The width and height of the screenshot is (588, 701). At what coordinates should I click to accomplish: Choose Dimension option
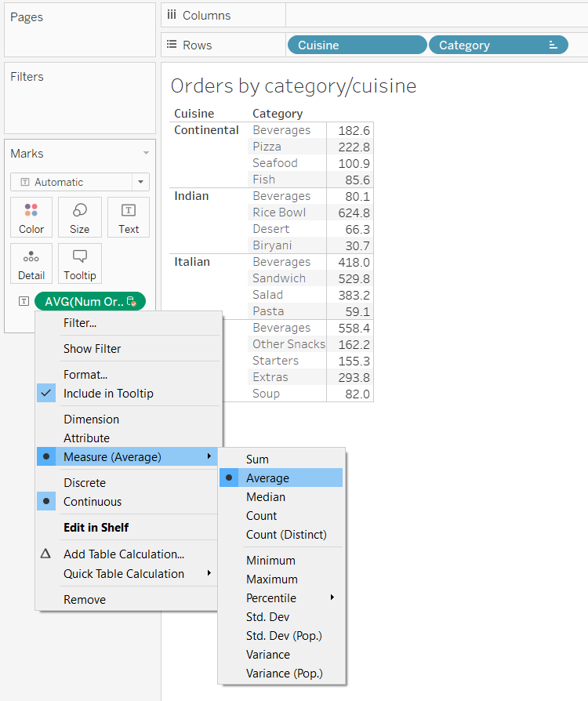(x=127, y=420)
